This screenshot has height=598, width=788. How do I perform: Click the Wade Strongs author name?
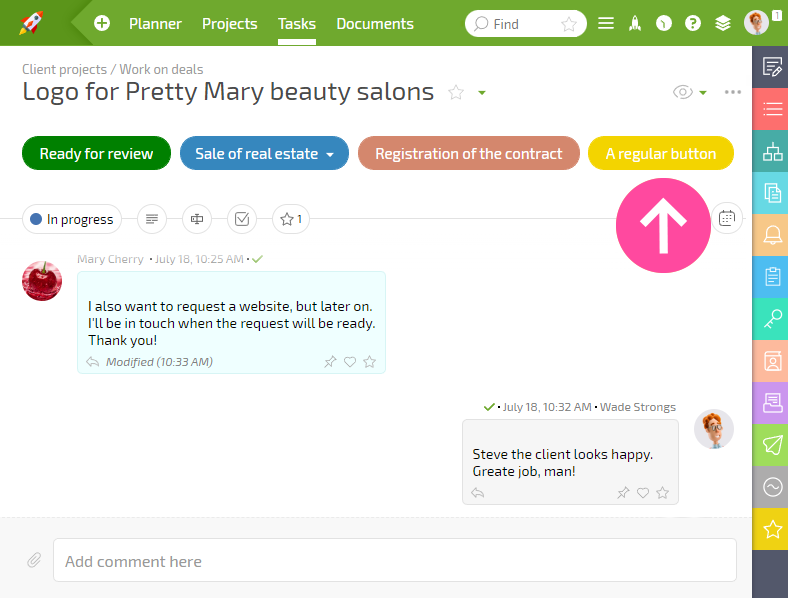[x=638, y=407]
